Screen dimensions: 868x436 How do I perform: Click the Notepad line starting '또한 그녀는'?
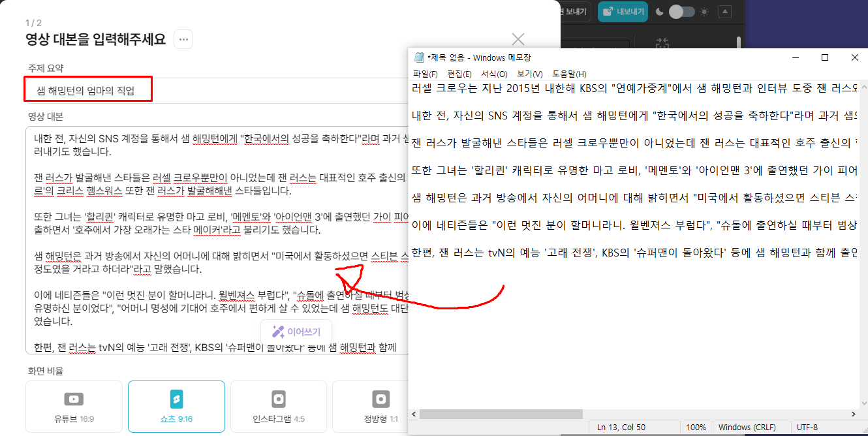[x=634, y=169]
